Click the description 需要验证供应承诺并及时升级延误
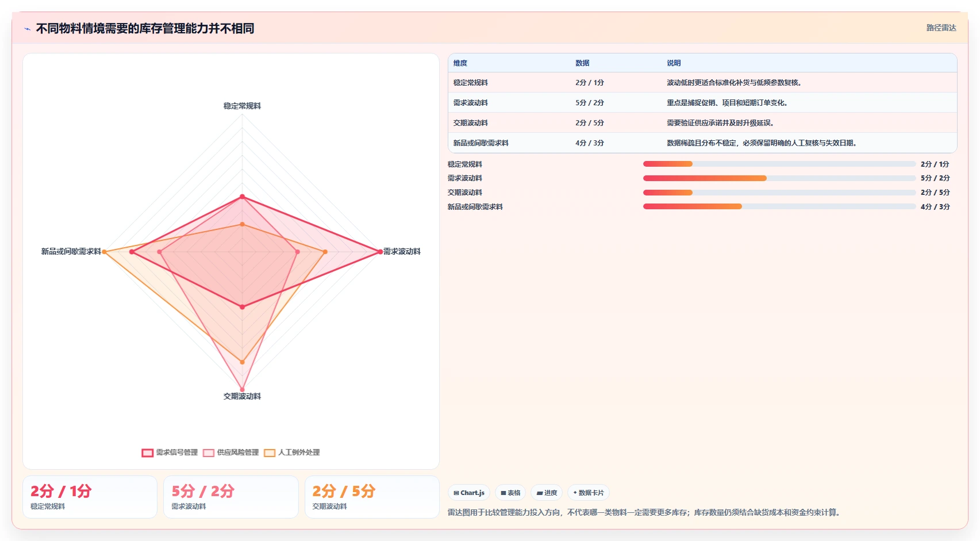Screen dimensions: 980x541 720,123
